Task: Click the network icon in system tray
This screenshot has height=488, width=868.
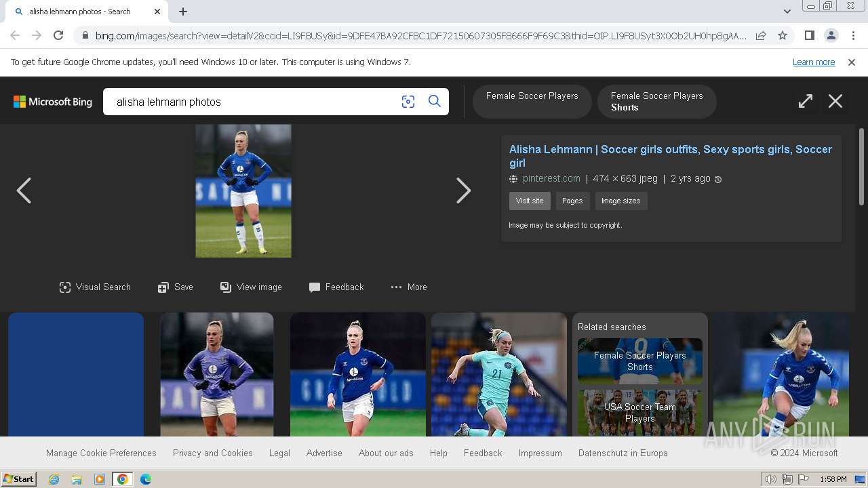Action: click(787, 479)
